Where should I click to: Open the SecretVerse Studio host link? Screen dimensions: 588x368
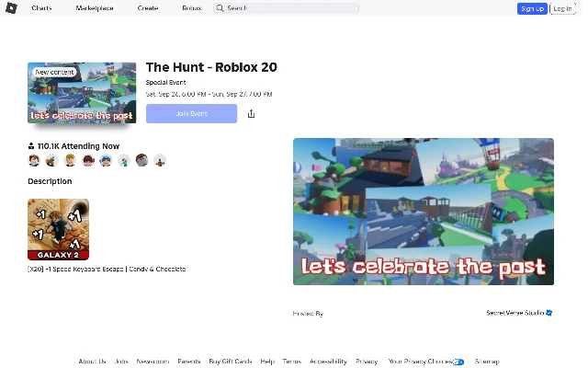[514, 313]
